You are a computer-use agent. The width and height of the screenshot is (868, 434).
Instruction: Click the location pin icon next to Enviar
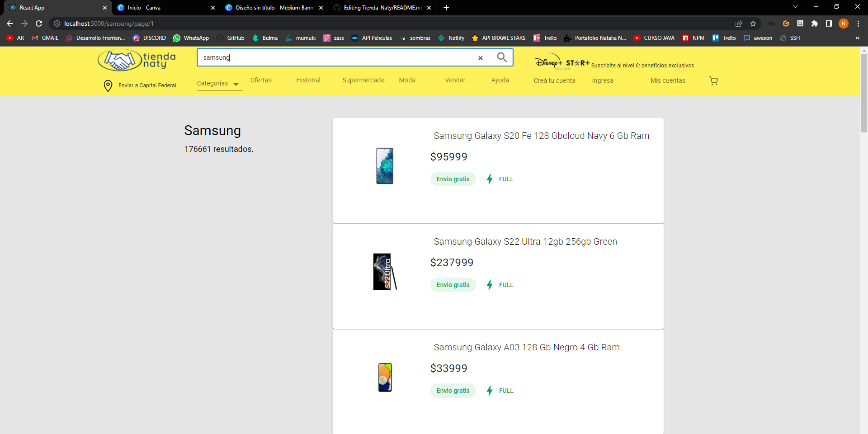108,85
